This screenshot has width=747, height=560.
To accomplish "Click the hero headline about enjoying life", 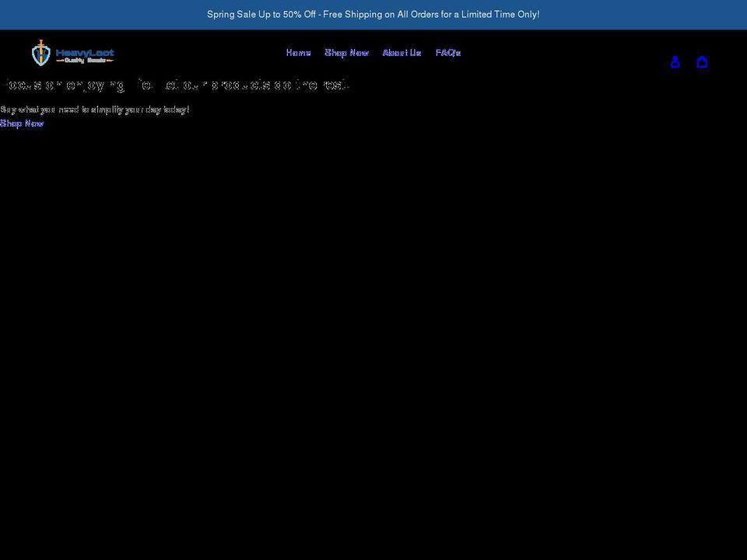I will [x=175, y=86].
